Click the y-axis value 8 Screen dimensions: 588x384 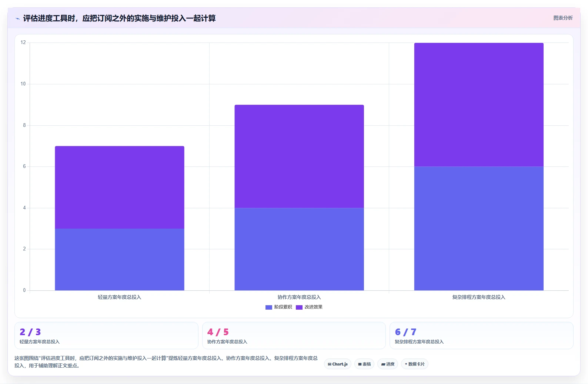24,125
